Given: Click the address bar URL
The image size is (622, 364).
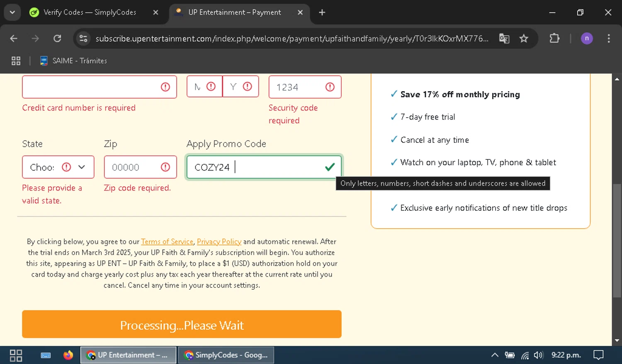Looking at the screenshot, I should [292, 39].
